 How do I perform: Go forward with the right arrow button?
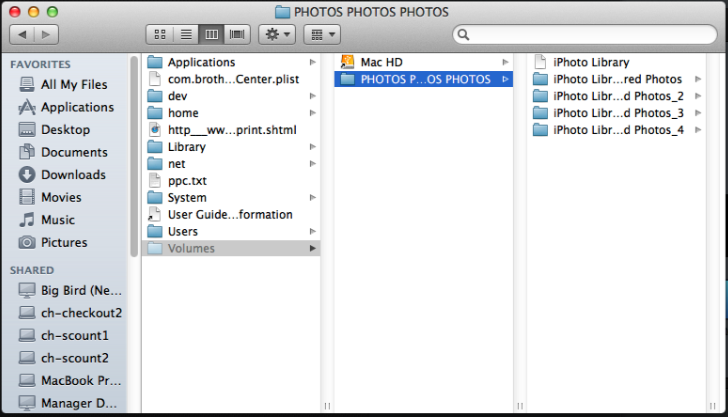point(46,34)
